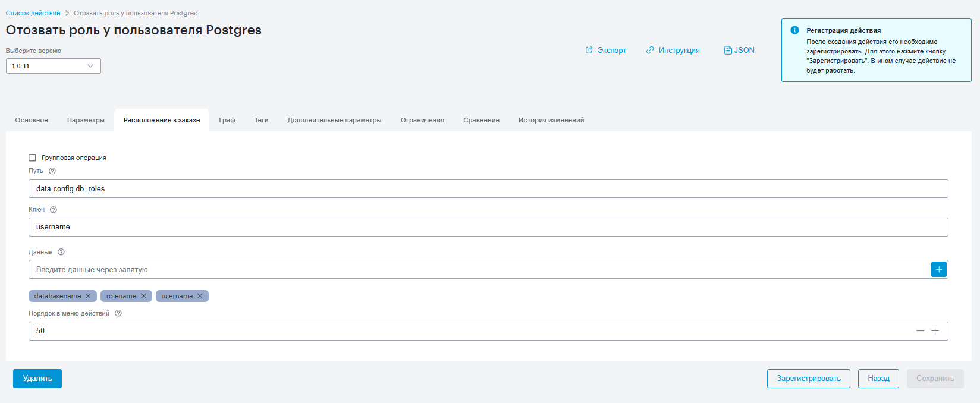980x403 pixels.
Task: Click the Зарегистрировать button
Action: click(809, 379)
